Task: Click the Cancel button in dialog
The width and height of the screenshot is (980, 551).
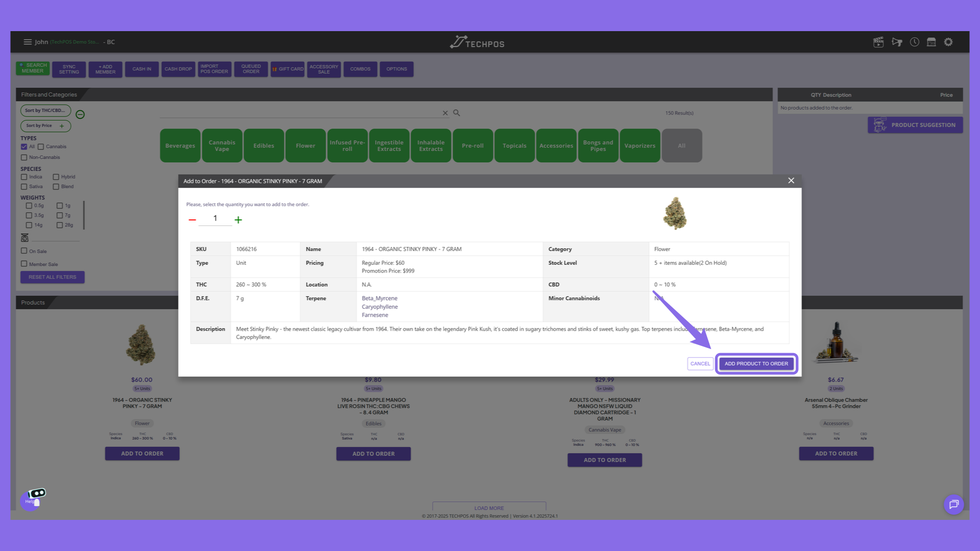Action: pyautogui.click(x=700, y=364)
